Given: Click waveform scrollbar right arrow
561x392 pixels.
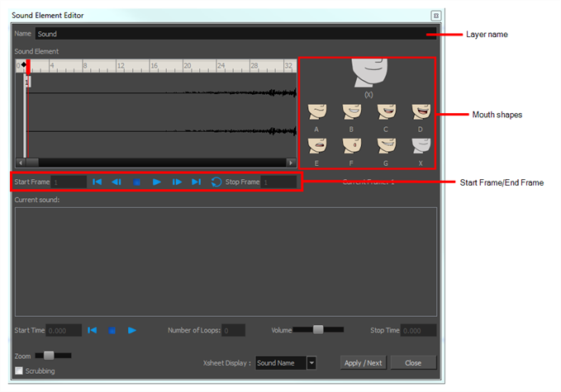Looking at the screenshot, I should (x=291, y=163).
